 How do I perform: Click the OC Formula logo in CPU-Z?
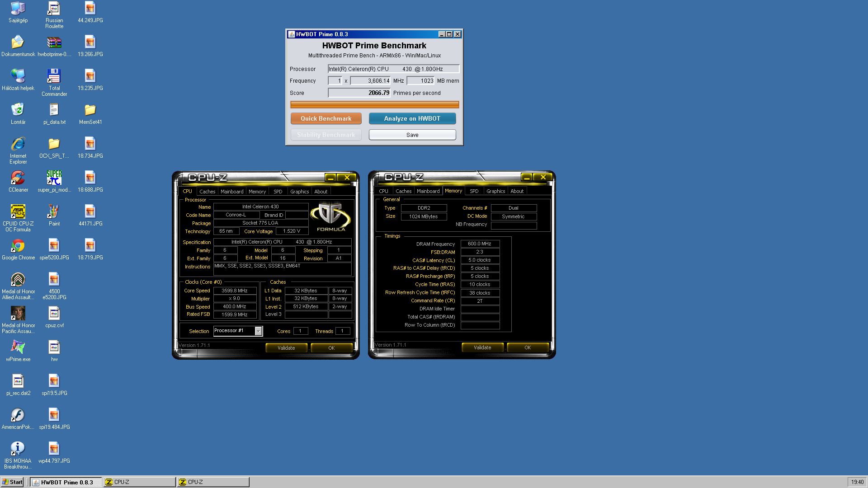331,217
